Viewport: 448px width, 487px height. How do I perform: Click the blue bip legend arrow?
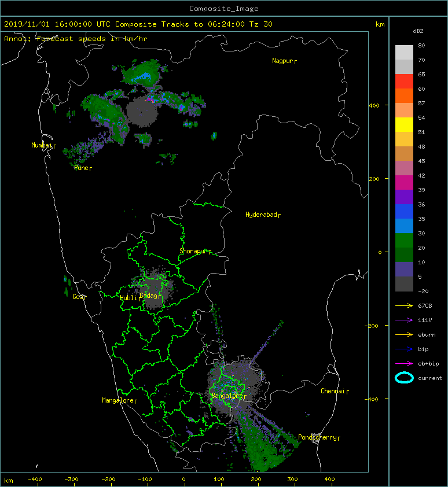coord(404,349)
